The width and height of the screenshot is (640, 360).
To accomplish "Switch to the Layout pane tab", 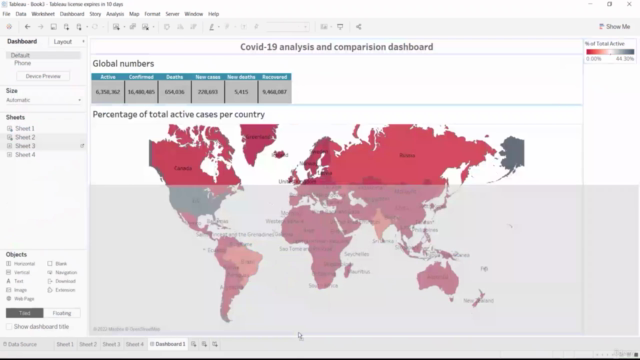I will click(62, 42).
